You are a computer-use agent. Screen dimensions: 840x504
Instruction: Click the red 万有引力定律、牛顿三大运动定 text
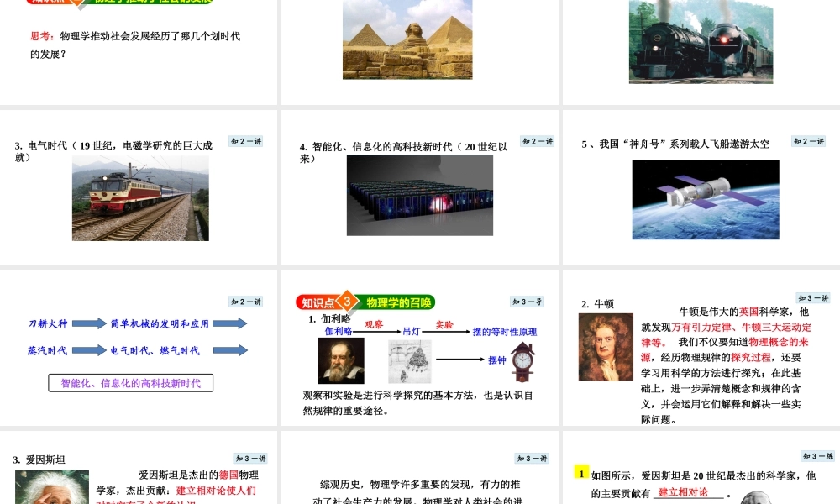742,328
